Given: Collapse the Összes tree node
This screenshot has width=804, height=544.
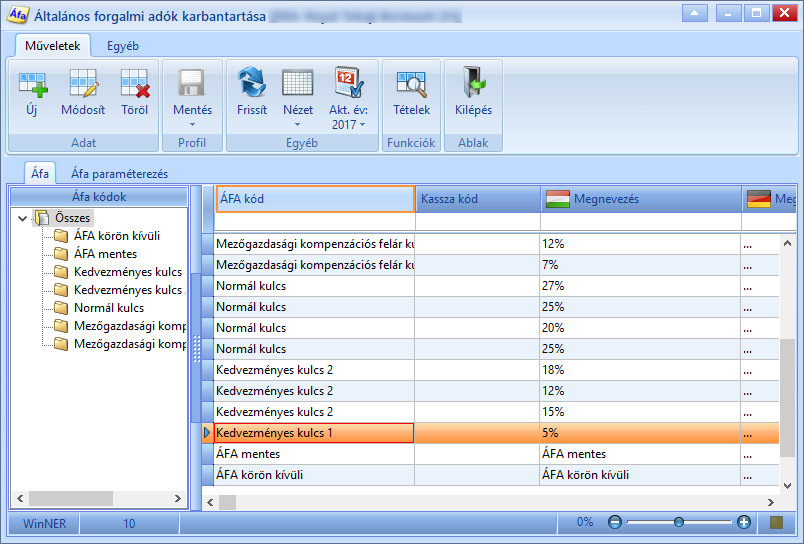Looking at the screenshot, I should coord(22,218).
